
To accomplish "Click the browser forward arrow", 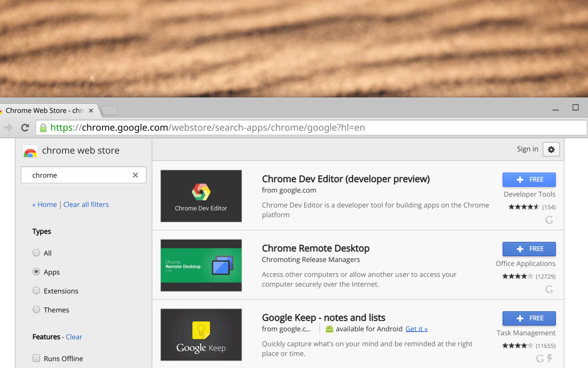I will coord(8,128).
